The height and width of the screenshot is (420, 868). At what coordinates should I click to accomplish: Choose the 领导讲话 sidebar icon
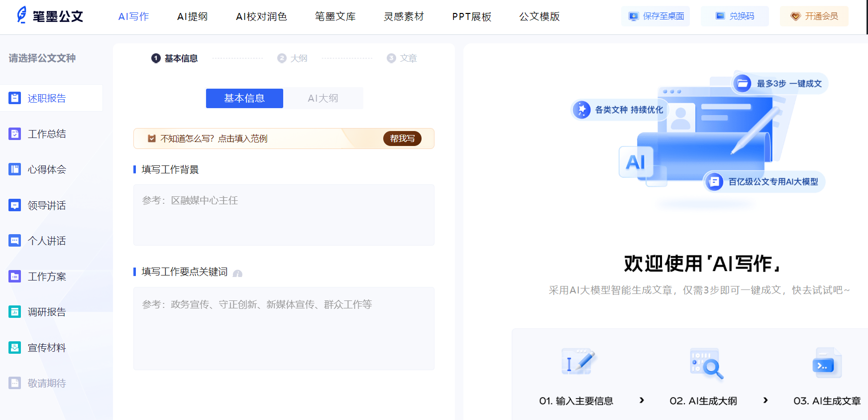pyautogui.click(x=15, y=205)
